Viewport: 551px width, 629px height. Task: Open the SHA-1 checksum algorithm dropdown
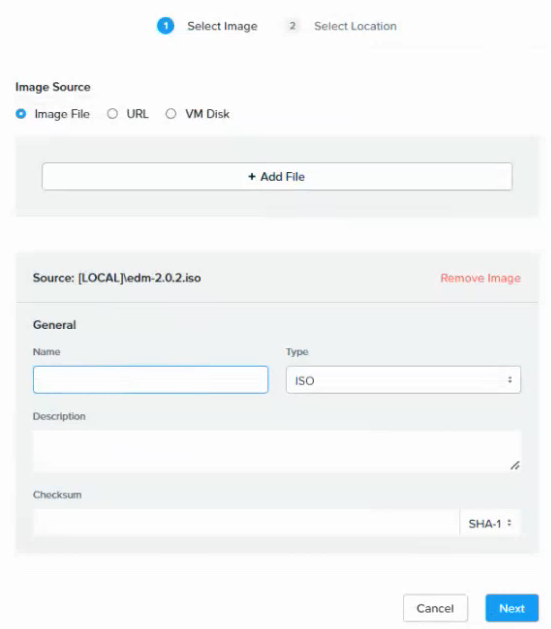coord(490,523)
